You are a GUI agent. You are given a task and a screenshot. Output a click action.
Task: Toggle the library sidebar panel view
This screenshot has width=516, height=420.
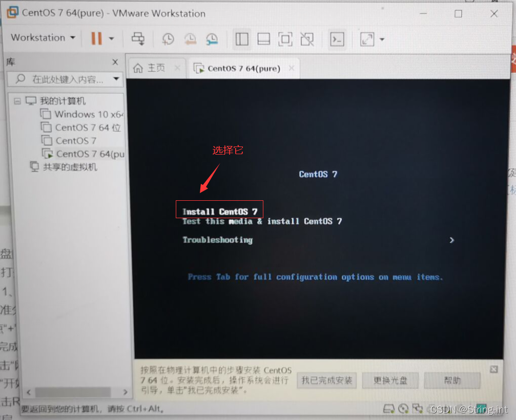[x=242, y=39]
